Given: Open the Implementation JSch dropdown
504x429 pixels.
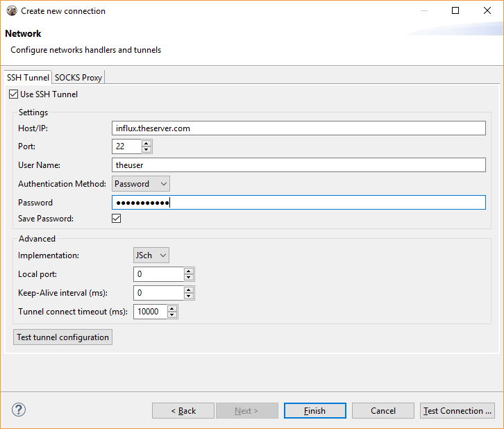Looking at the screenshot, I should tap(151, 255).
